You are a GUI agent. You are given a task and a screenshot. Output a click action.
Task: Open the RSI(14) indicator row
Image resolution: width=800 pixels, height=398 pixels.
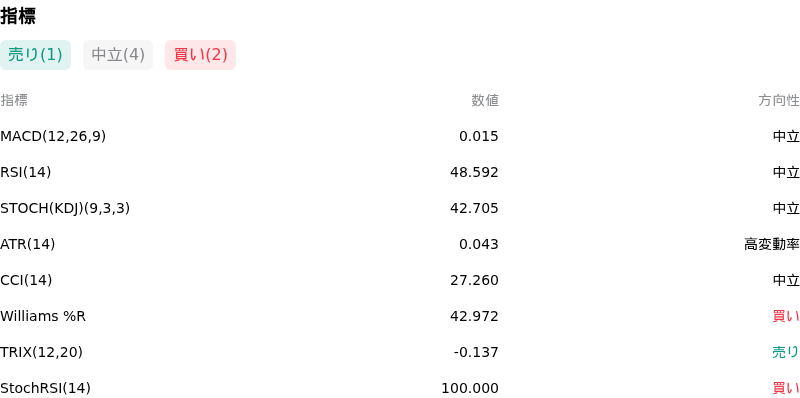pyautogui.click(x=400, y=172)
